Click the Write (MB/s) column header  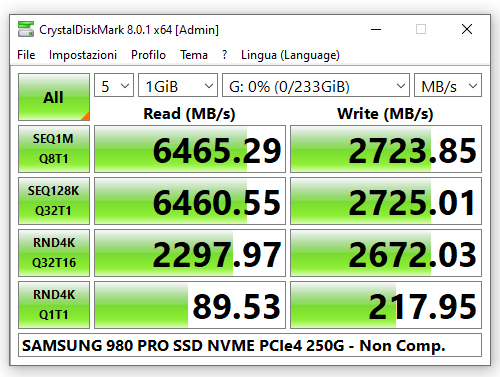click(385, 114)
